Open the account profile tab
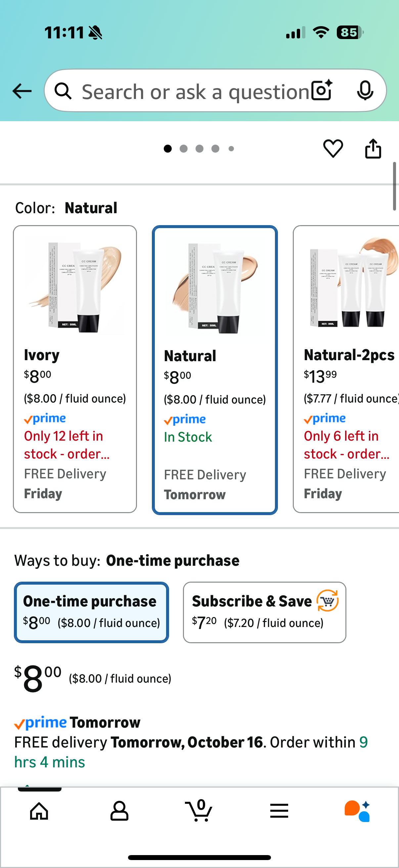The width and height of the screenshot is (399, 868). click(x=119, y=811)
